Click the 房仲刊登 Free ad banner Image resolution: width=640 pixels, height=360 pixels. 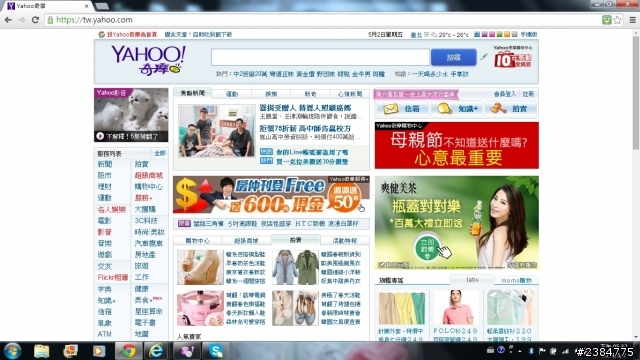tap(271, 195)
